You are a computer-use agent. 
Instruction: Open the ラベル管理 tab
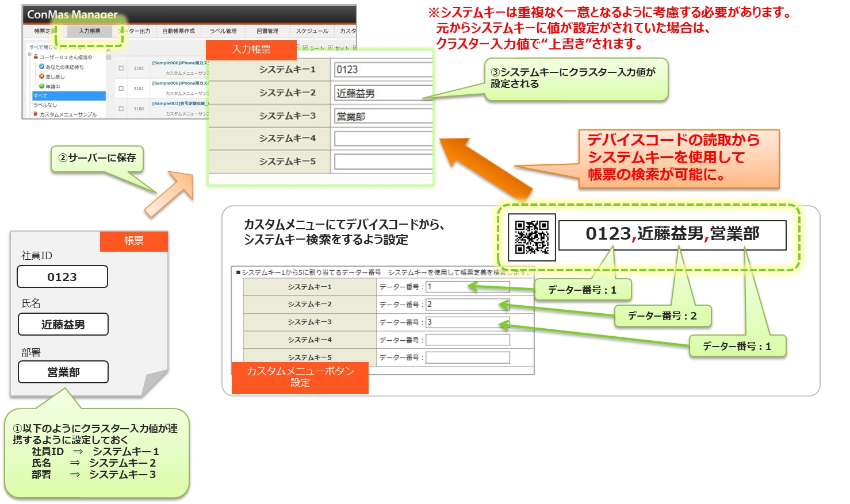coord(223,31)
